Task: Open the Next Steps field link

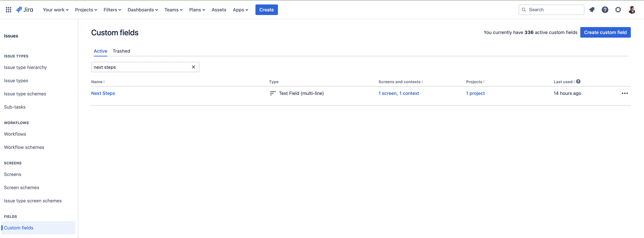Action: pyautogui.click(x=103, y=93)
